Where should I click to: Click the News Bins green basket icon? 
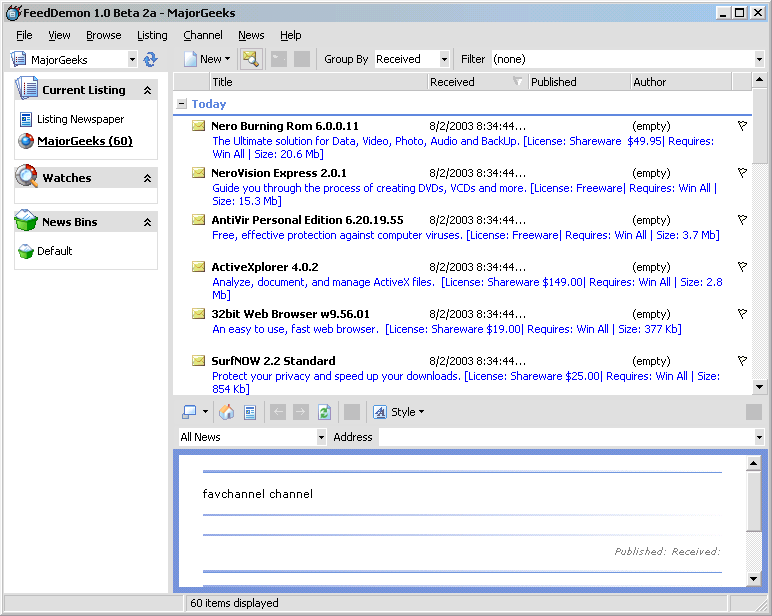click(26, 220)
